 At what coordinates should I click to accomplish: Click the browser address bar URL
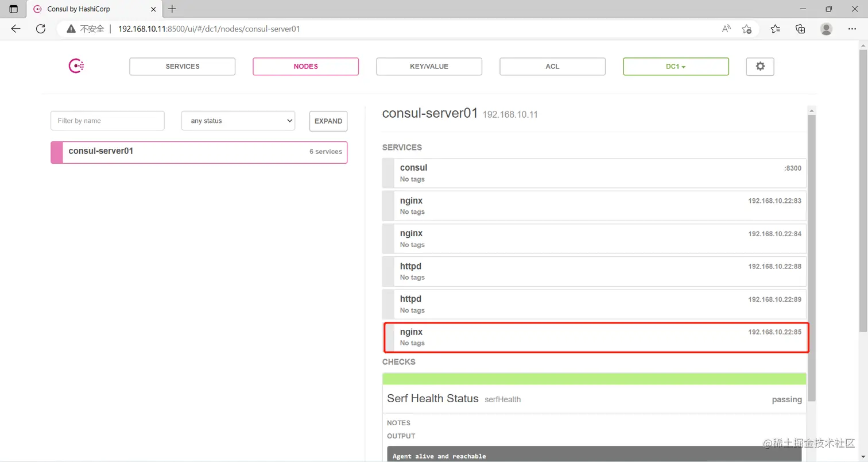click(209, 29)
